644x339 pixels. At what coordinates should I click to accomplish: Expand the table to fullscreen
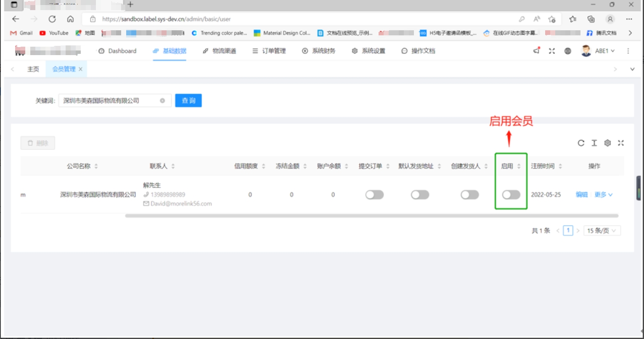pos(621,143)
